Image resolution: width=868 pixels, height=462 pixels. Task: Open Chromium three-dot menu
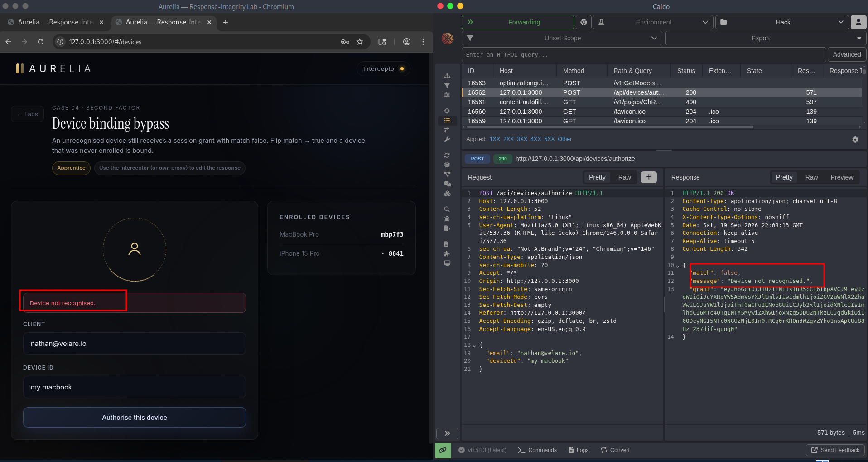click(x=423, y=42)
